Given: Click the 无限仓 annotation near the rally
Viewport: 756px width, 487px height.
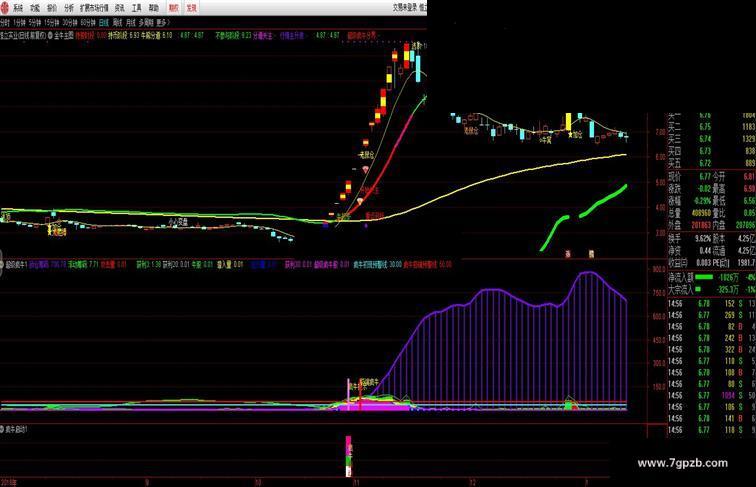Looking at the screenshot, I should click(366, 155).
